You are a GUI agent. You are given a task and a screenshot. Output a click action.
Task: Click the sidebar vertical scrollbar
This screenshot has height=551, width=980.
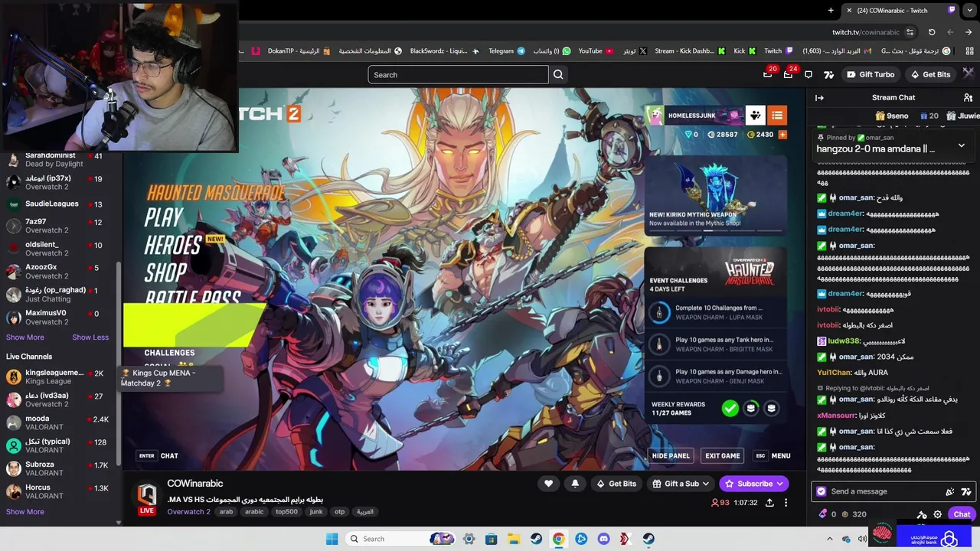pos(119,364)
